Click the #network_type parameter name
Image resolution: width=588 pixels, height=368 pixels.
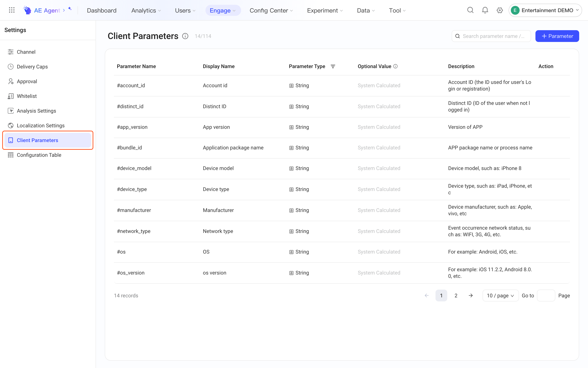(134, 231)
